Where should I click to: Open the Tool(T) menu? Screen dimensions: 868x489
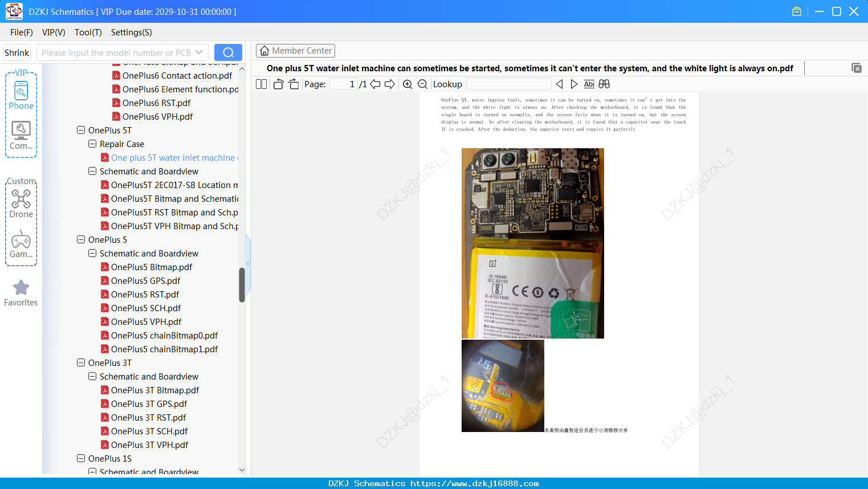88,32
